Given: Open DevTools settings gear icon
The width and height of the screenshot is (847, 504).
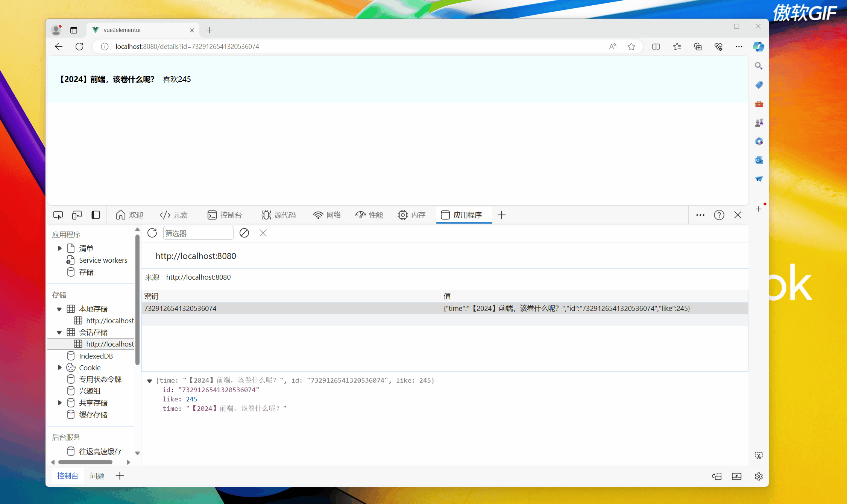Looking at the screenshot, I should tap(758, 476).
